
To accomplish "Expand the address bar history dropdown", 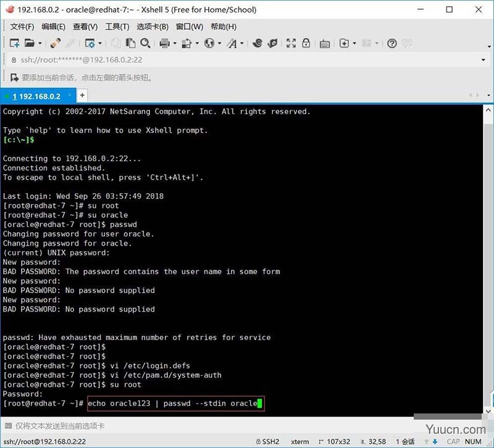I will coord(484,60).
